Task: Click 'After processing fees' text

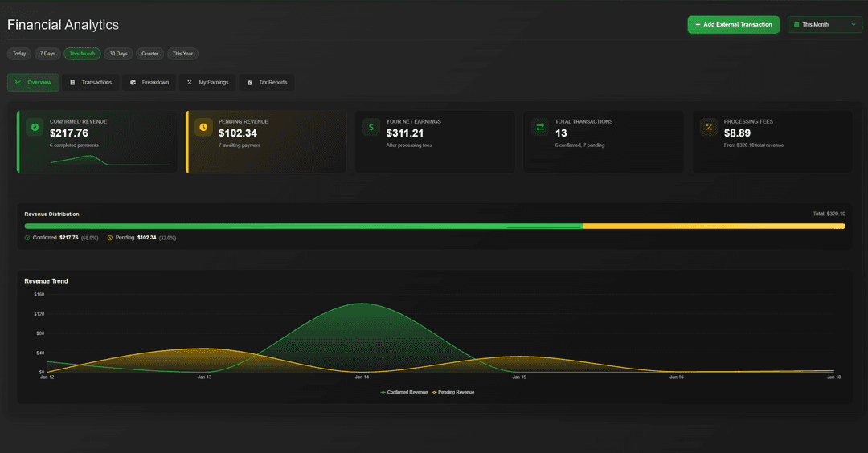Action: 409,145
